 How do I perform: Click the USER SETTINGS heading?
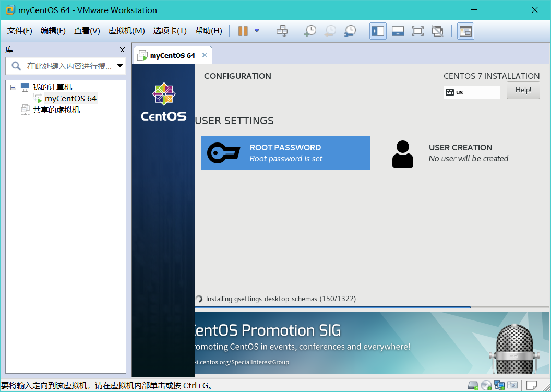(x=234, y=121)
